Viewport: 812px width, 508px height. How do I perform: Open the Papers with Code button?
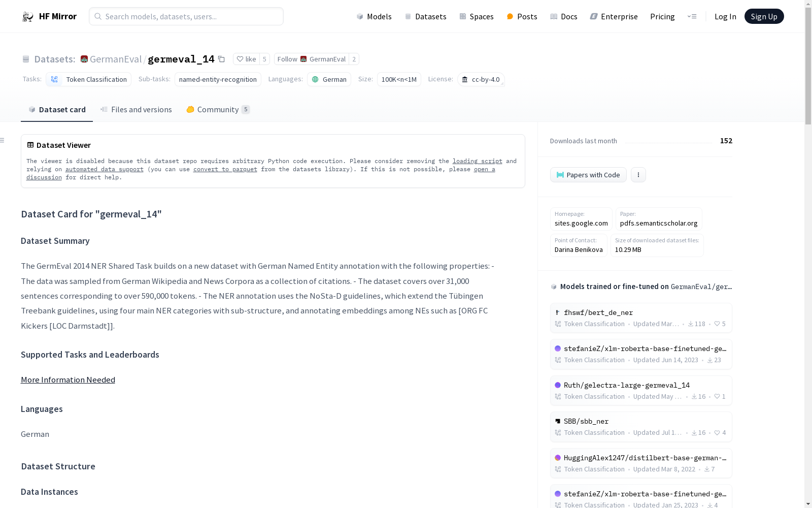point(588,175)
